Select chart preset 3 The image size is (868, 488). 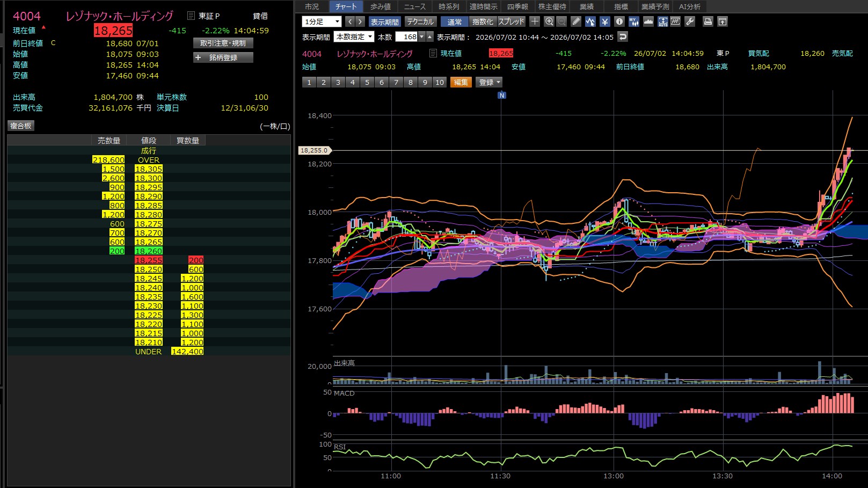[x=338, y=82]
